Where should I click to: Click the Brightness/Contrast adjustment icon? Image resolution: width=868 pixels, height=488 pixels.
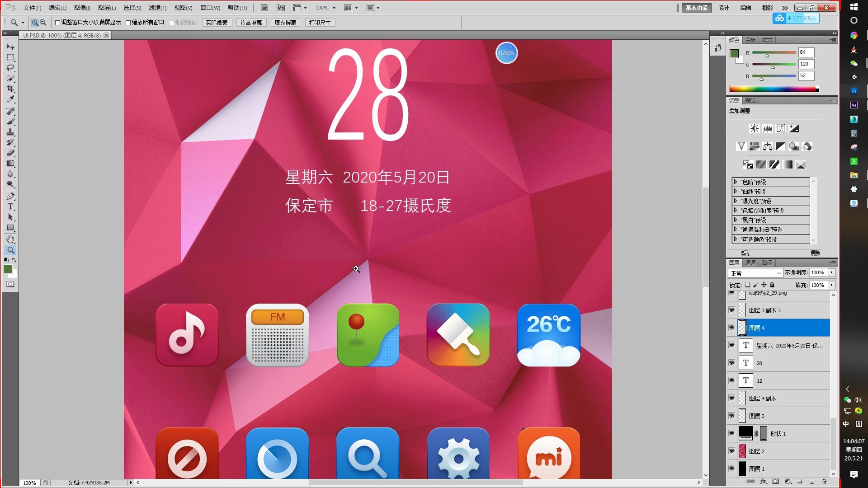click(x=754, y=129)
